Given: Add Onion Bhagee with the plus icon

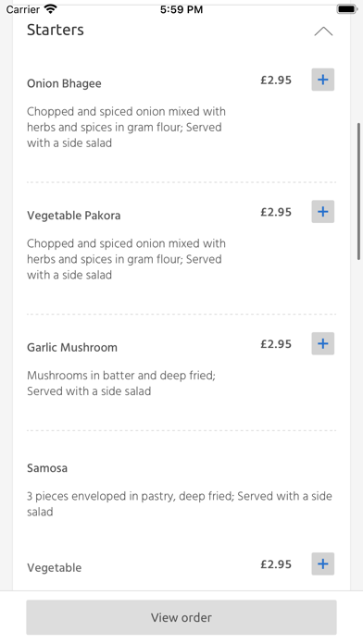Looking at the screenshot, I should [x=322, y=80].
